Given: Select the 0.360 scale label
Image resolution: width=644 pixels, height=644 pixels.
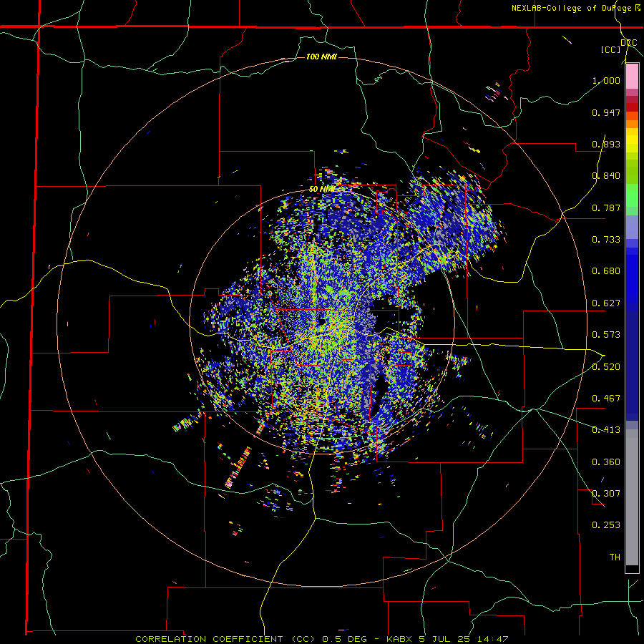Looking at the screenshot, I should point(606,462).
